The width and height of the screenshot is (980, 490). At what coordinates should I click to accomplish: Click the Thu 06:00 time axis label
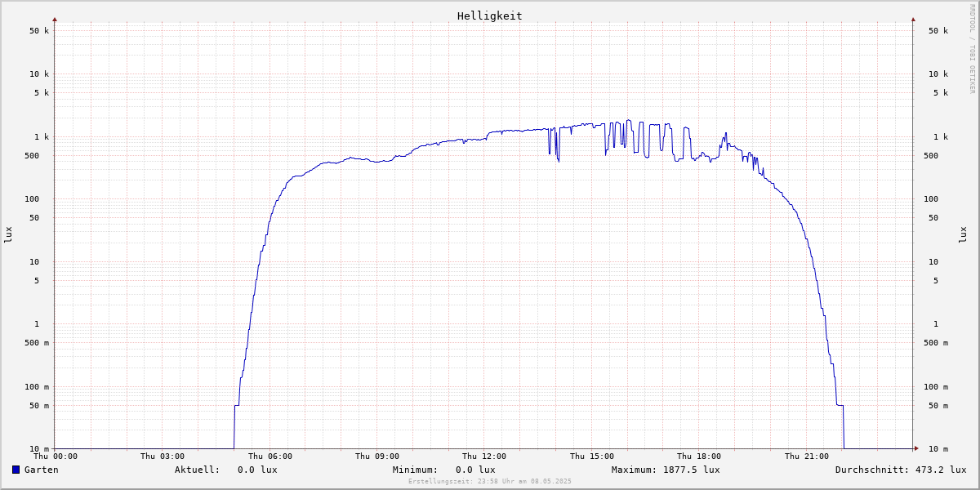click(x=270, y=457)
